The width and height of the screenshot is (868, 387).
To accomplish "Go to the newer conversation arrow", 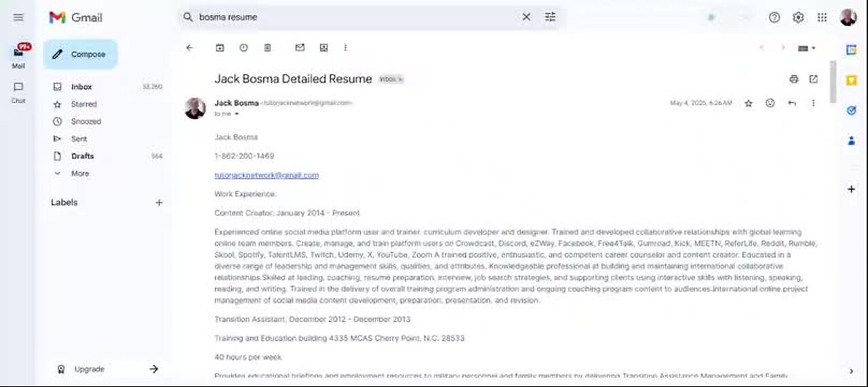I will 762,47.
